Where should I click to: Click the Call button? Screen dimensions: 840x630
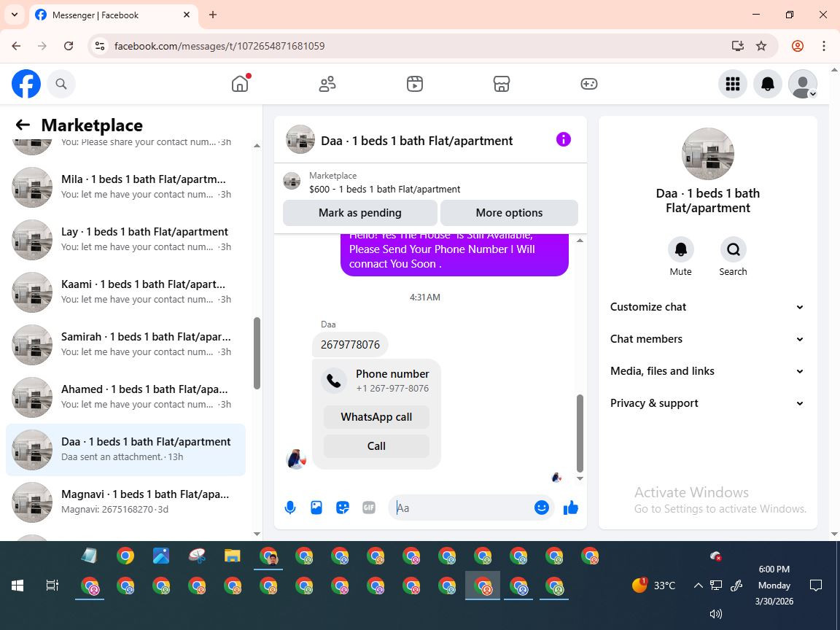(376, 446)
